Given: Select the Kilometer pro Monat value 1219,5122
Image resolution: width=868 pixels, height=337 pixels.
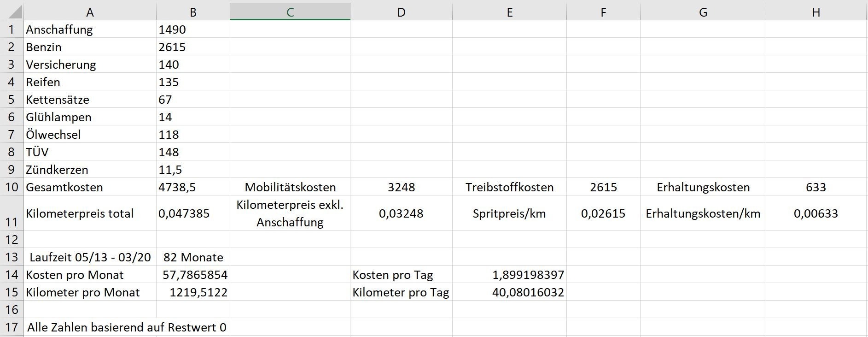Looking at the screenshot, I should 193,292.
